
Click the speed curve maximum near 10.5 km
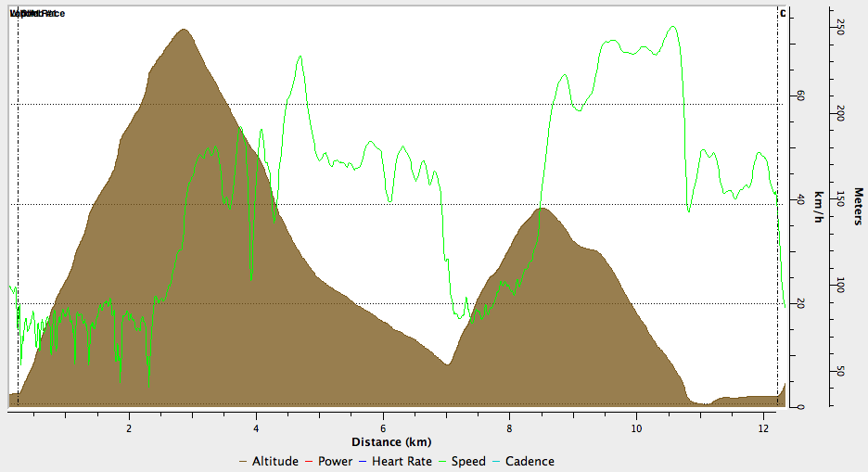(672, 27)
